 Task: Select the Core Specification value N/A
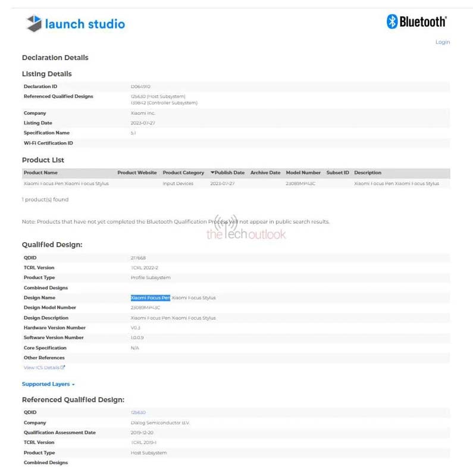click(135, 348)
